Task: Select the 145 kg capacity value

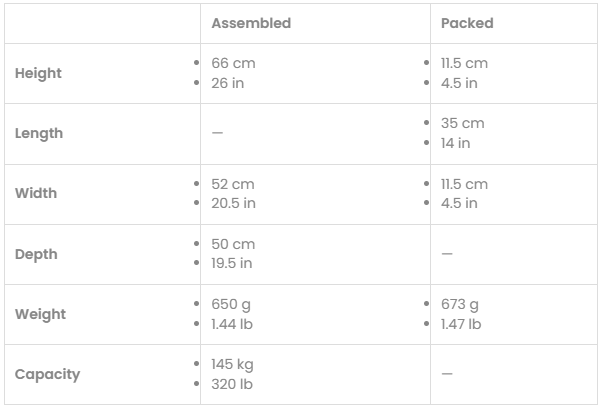Action: click(233, 364)
